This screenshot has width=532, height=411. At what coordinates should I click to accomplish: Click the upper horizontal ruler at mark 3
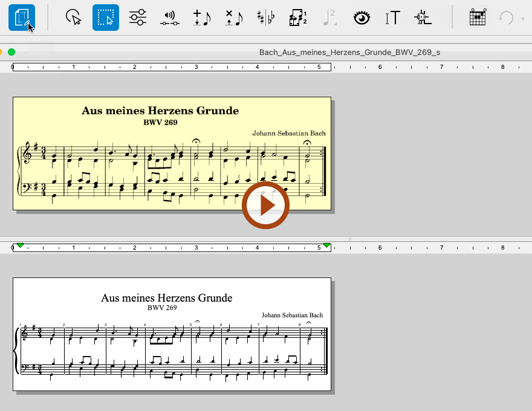196,67
